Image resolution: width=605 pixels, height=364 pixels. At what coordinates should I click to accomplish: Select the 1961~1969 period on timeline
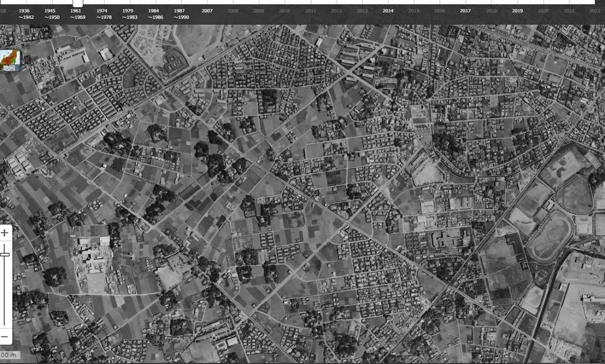(77, 14)
